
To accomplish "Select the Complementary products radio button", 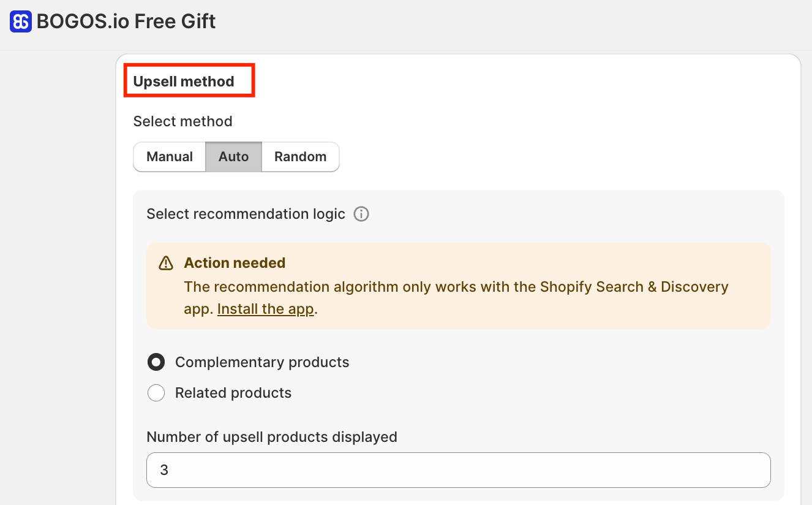I will (156, 362).
